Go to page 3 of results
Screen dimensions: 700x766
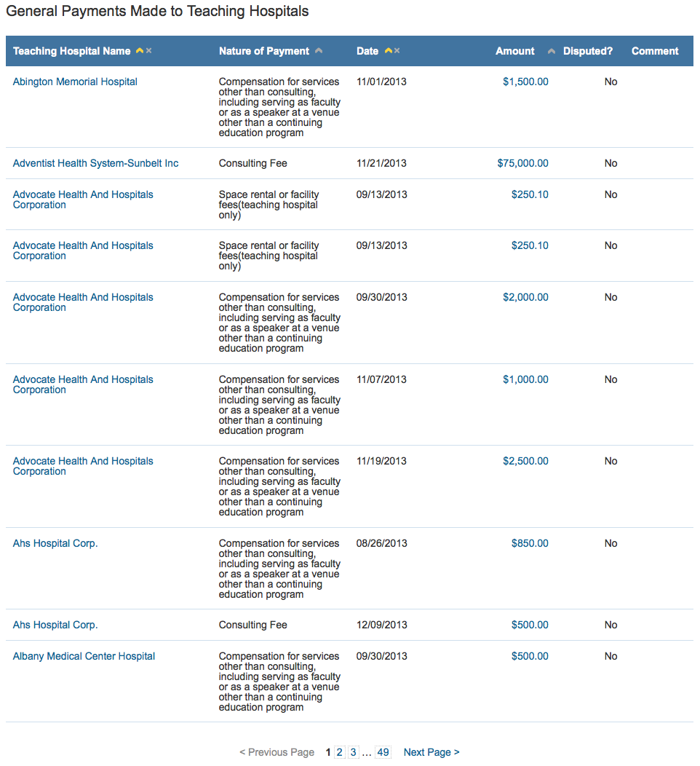click(x=354, y=752)
